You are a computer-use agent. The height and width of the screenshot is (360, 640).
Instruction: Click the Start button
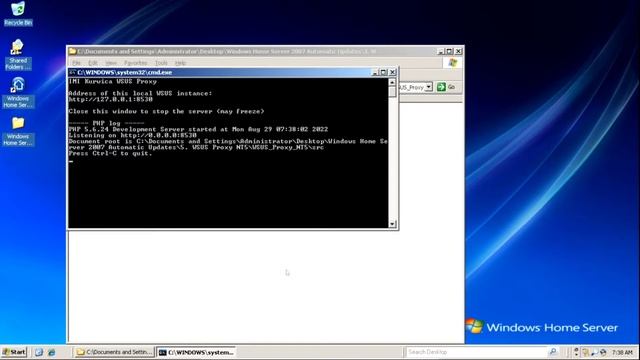pos(14,352)
